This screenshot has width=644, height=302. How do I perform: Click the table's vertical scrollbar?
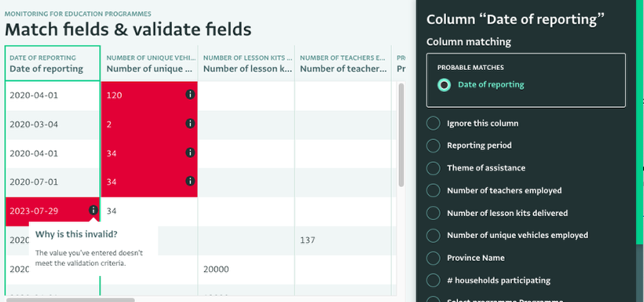pos(401,135)
